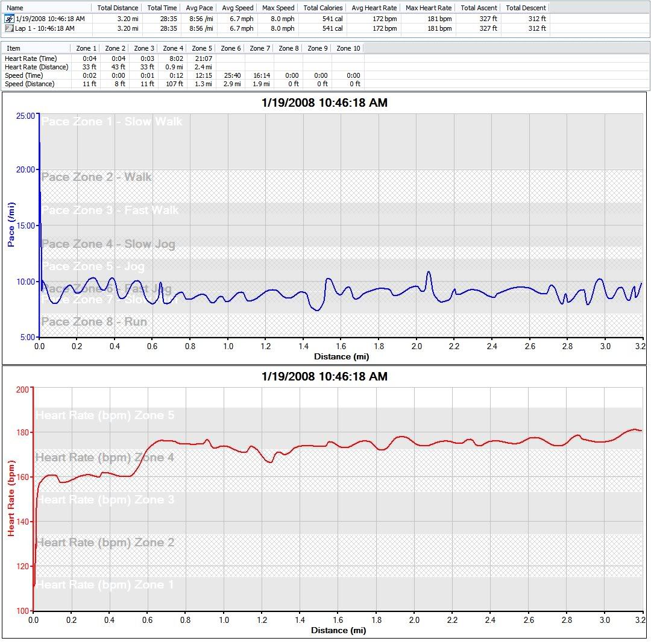Click the pace chart title 1/19/2008 10:46:18 AM

(x=324, y=103)
